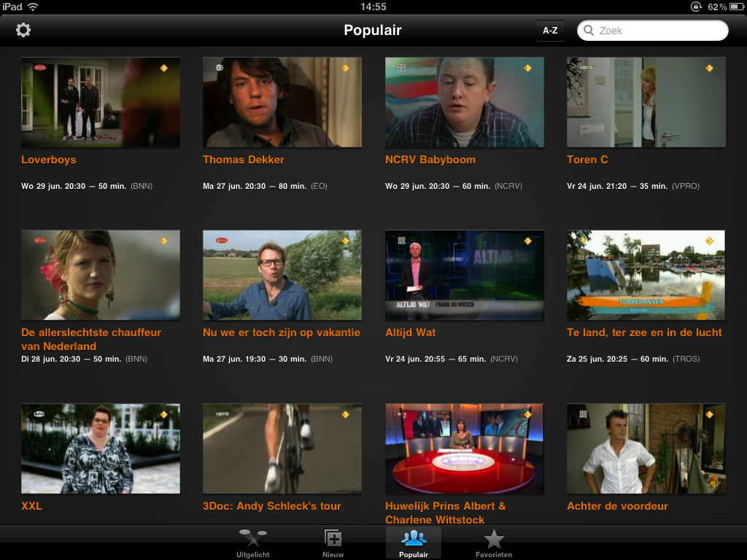Open the Thomas Dekker title link
The height and width of the screenshot is (560, 747).
click(x=244, y=160)
